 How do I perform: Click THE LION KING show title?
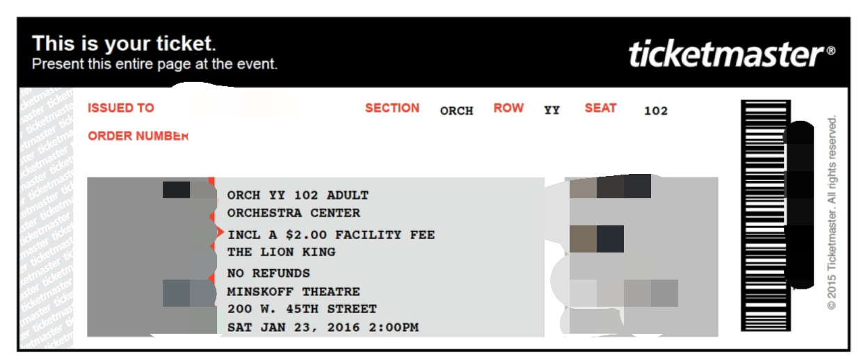pos(281,252)
